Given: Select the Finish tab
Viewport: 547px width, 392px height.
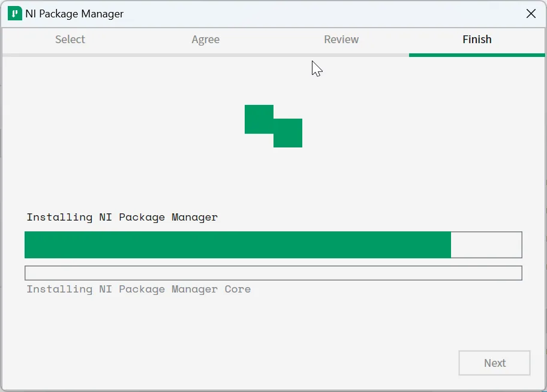Looking at the screenshot, I should point(477,40).
